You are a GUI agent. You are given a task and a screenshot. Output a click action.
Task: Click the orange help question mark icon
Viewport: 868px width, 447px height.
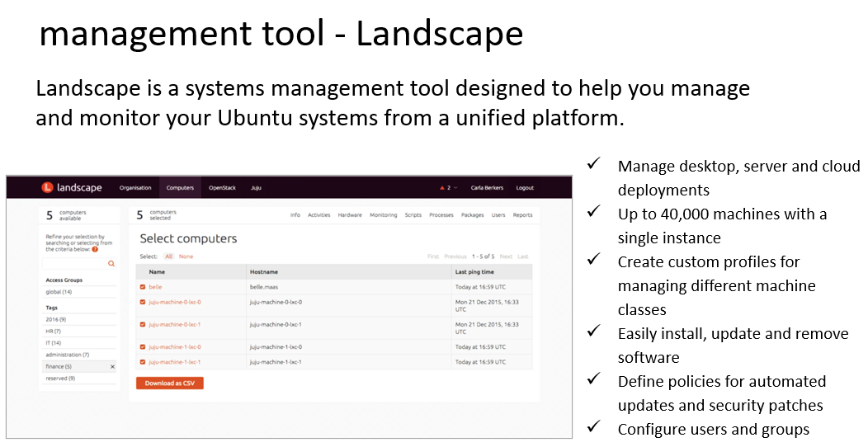pos(95,250)
